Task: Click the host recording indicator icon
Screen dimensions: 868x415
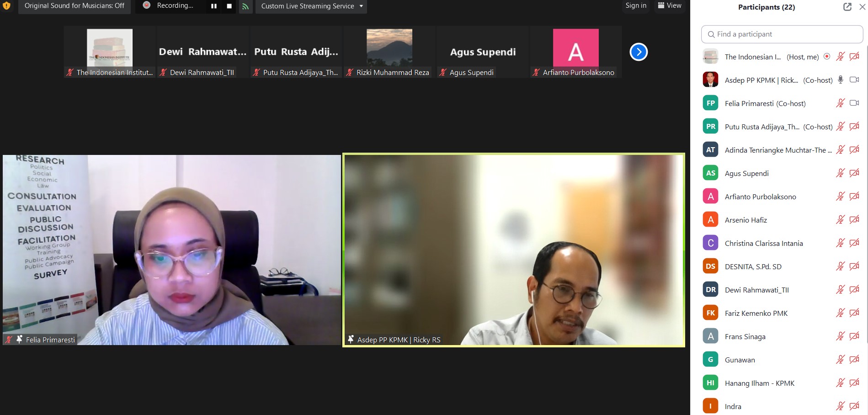Action: click(827, 57)
